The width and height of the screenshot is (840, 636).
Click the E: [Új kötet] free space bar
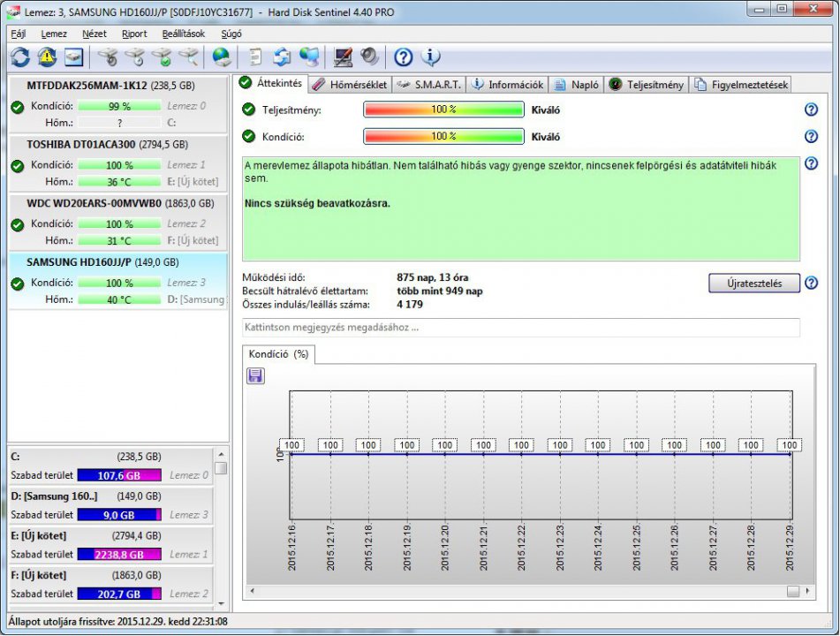coord(119,555)
